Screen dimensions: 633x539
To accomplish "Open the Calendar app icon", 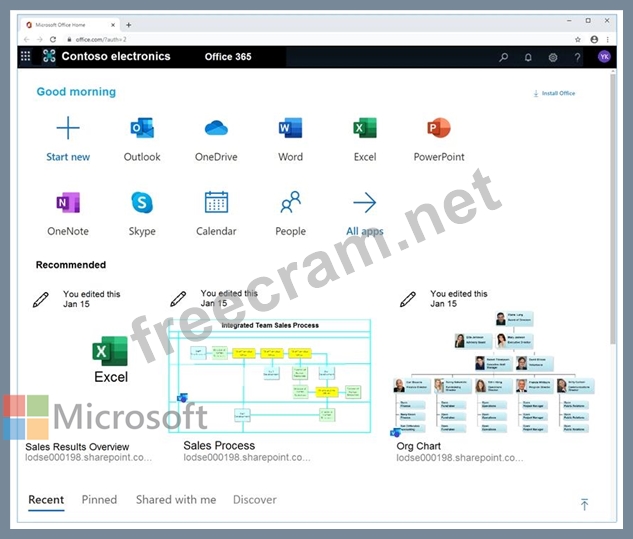I will pos(216,202).
